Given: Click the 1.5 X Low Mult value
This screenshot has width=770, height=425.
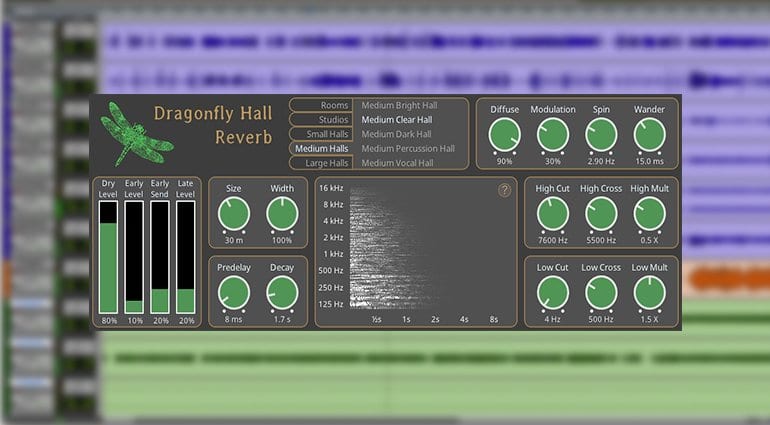Looking at the screenshot, I should point(649,319).
